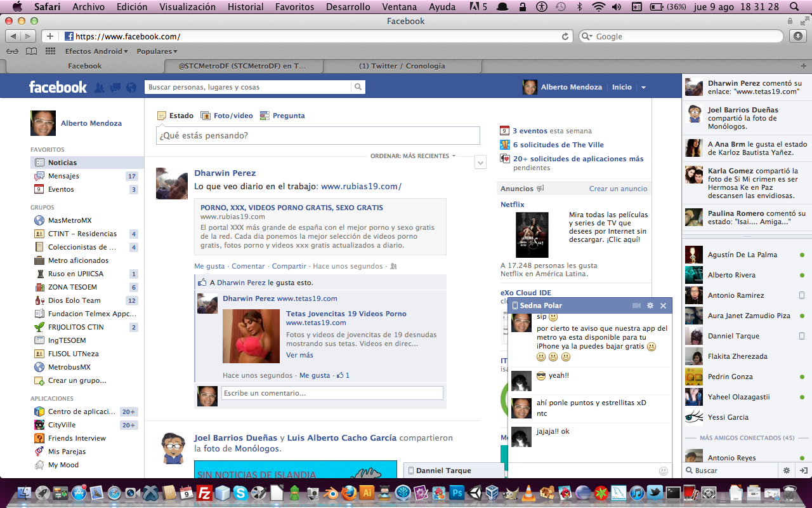Open Finder in the Dock
This screenshot has width=812, height=508.
click(x=25, y=493)
